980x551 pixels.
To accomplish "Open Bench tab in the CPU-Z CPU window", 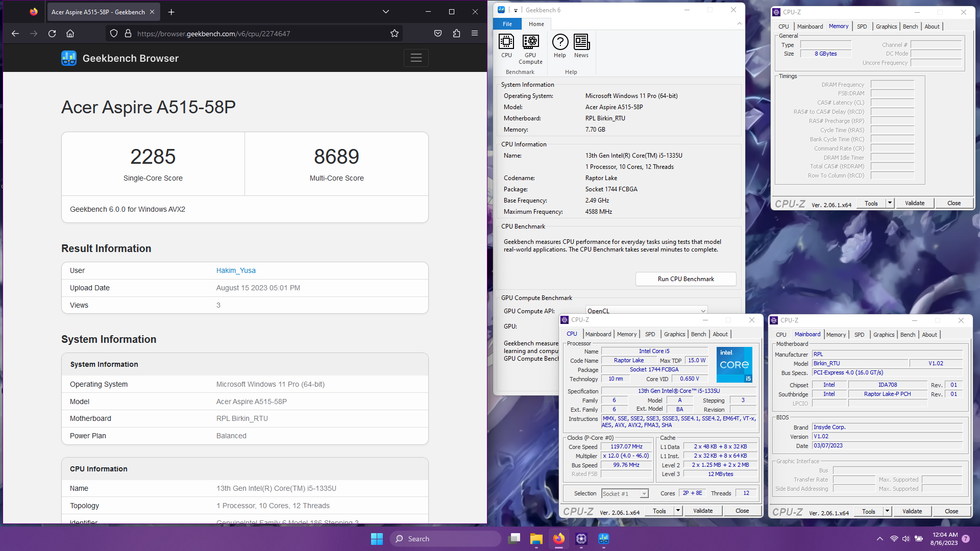I will click(x=698, y=334).
